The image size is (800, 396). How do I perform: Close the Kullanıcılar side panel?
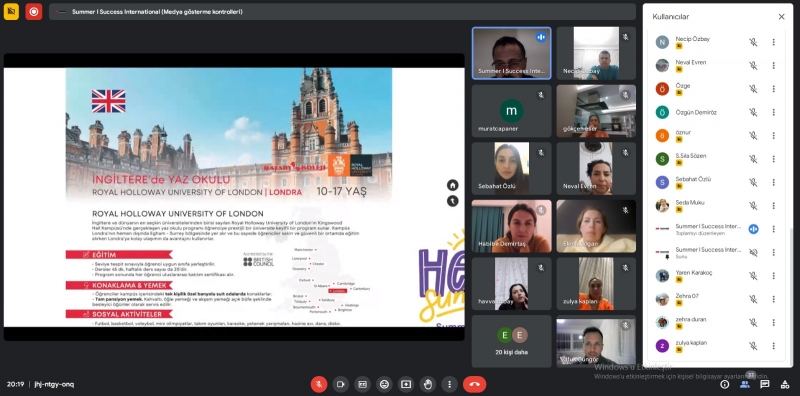click(781, 17)
